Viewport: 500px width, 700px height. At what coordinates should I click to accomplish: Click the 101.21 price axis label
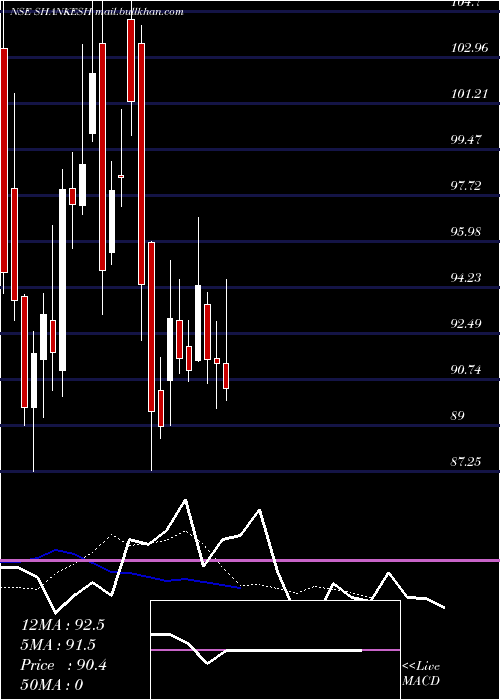(x=469, y=94)
